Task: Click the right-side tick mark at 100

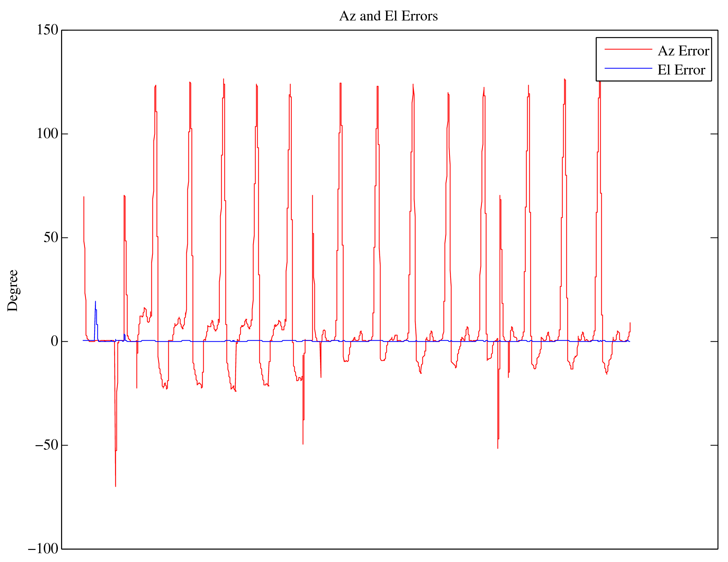Action: point(714,134)
